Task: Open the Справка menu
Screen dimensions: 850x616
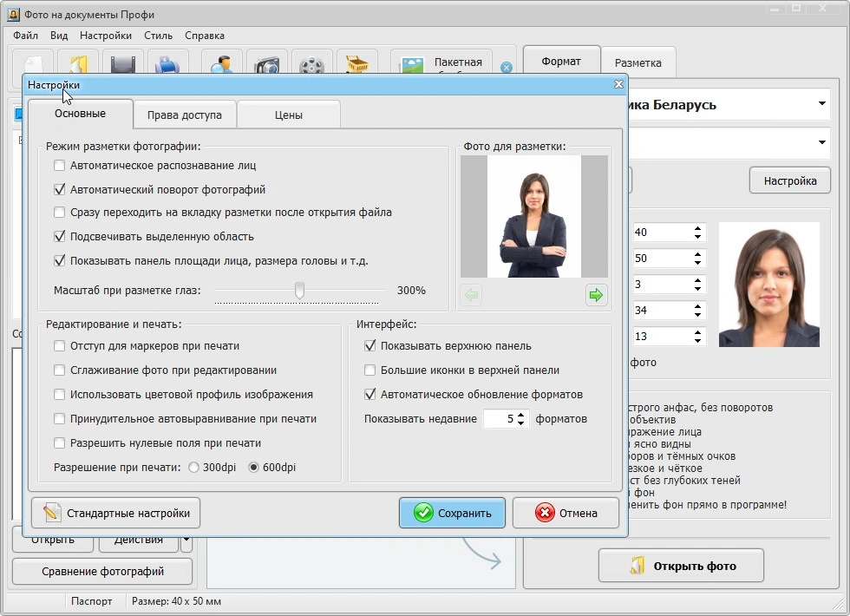Action: click(205, 36)
